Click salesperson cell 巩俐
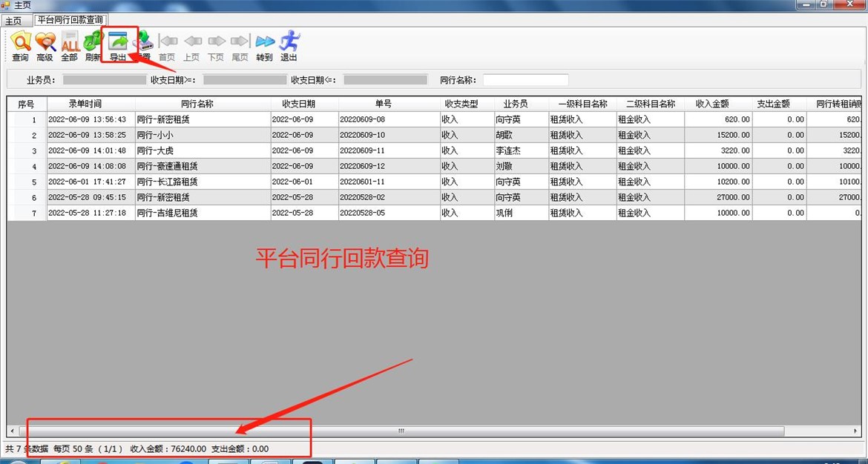Viewport: 868px width, 464px height. [x=522, y=213]
